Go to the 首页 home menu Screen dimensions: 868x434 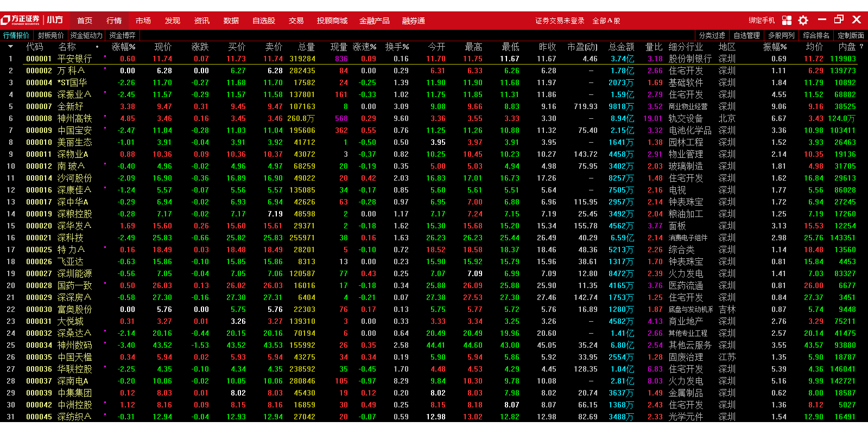(x=85, y=21)
